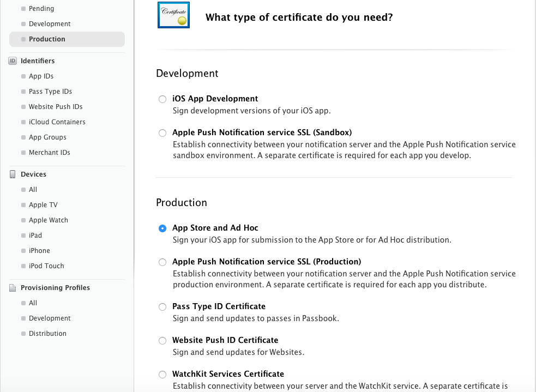Click the Devices section icon
This screenshot has height=392, width=536.
13,174
